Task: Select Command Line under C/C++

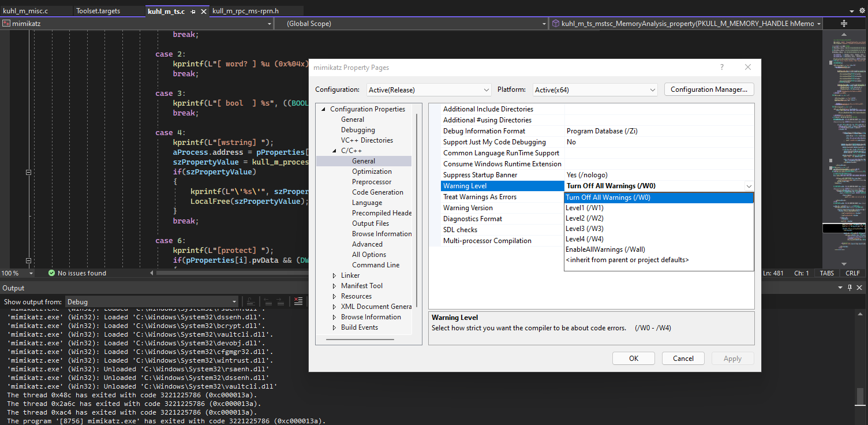Action: click(376, 265)
